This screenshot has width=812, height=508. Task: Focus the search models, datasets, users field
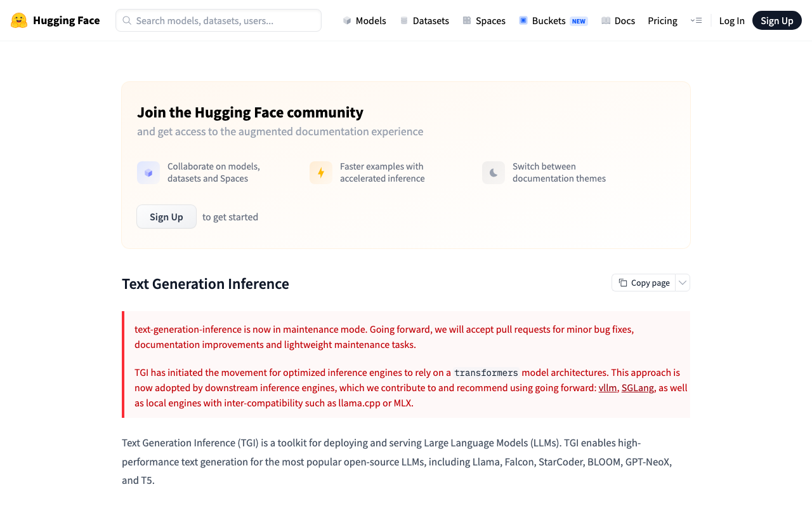pyautogui.click(x=218, y=20)
